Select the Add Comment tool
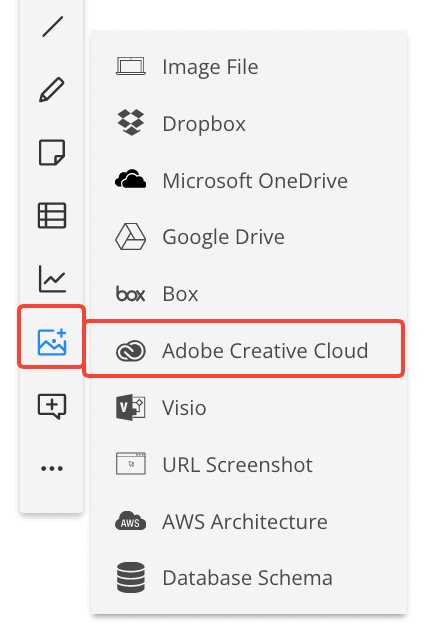 tap(52, 406)
